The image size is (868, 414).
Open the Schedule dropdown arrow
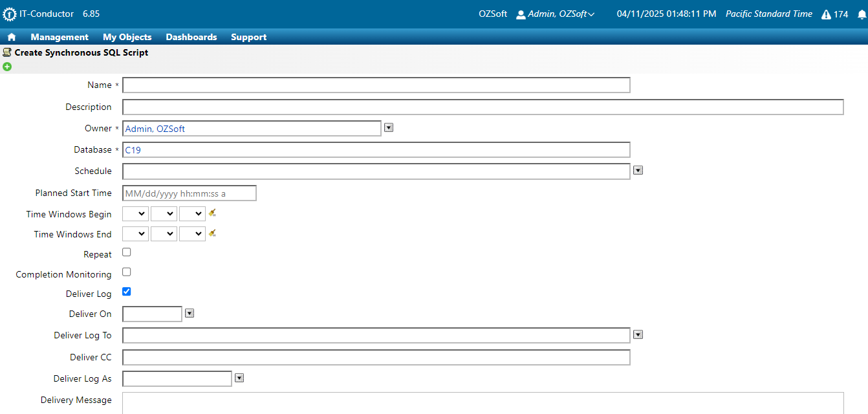[x=638, y=170]
